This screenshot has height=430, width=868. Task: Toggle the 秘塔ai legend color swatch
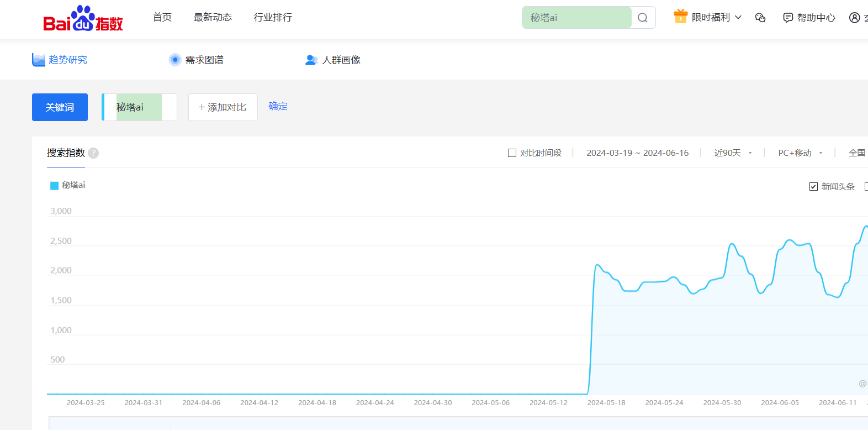pyautogui.click(x=54, y=186)
